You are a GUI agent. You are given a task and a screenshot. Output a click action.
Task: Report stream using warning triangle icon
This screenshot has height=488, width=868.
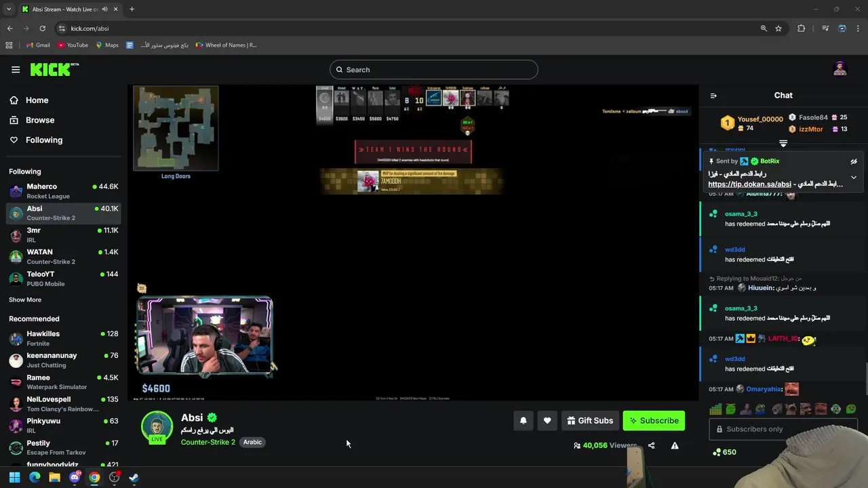pyautogui.click(x=675, y=445)
